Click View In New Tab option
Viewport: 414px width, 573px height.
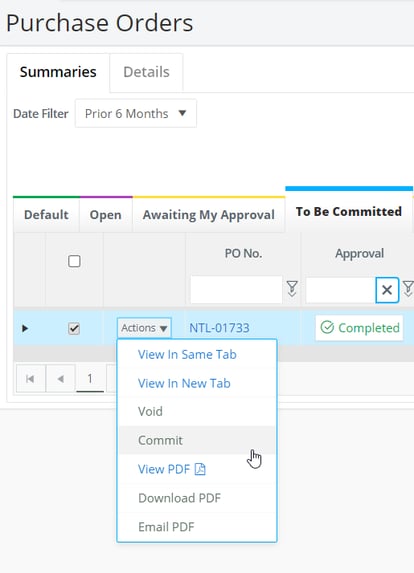(184, 383)
